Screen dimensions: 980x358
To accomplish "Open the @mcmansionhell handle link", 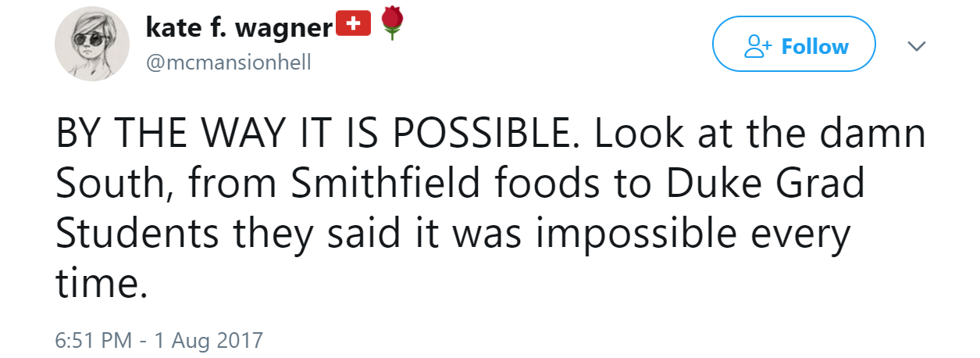I will (228, 63).
